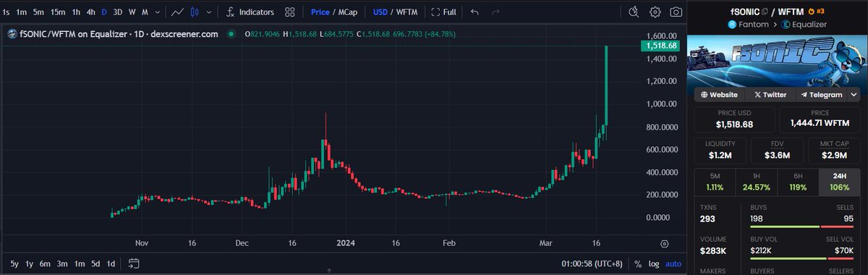Screen dimensions: 868x275
Task: Select 1m timeframe in top toolbar
Action: pos(22,12)
